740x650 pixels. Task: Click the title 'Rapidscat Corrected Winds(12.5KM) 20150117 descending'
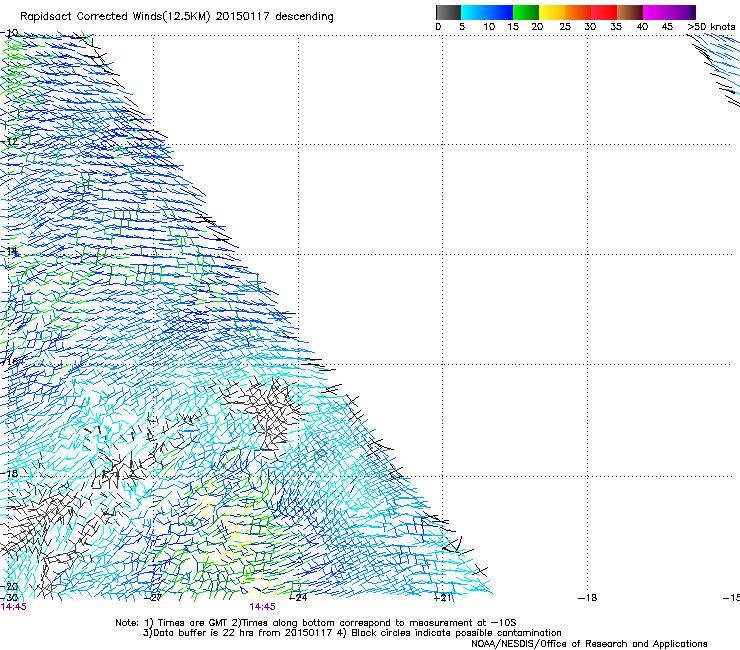click(x=177, y=16)
